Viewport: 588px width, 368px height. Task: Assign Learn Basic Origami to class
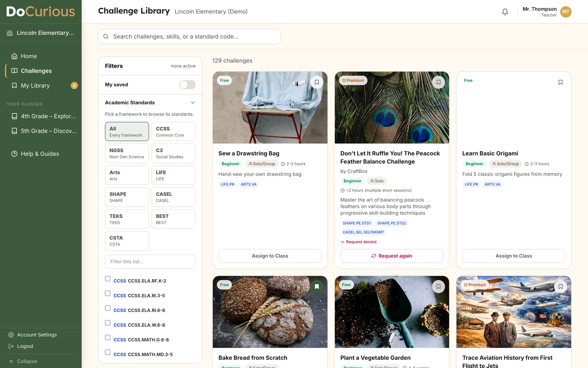click(x=514, y=256)
